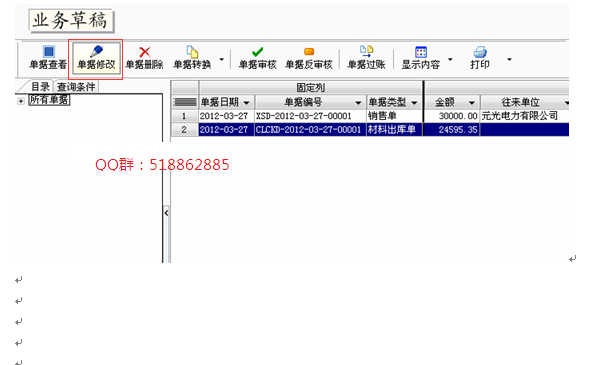Click the 元光电力有限公司 cell
614x365 pixels.
click(525, 116)
